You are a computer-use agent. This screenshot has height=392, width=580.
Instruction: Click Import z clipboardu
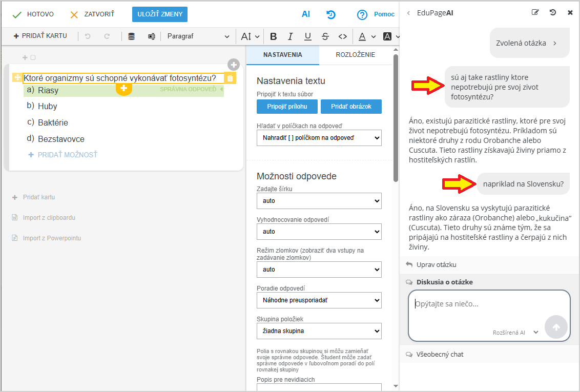coord(44,218)
